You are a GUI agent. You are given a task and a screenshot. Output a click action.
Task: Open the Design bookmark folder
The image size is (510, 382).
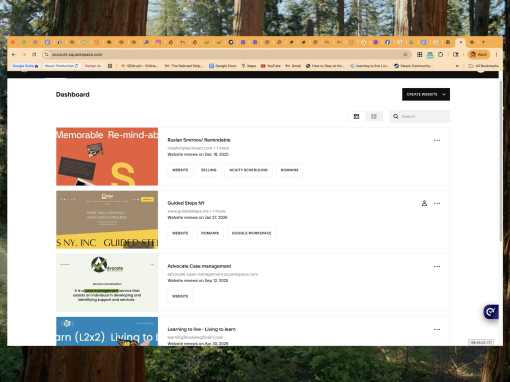point(93,66)
